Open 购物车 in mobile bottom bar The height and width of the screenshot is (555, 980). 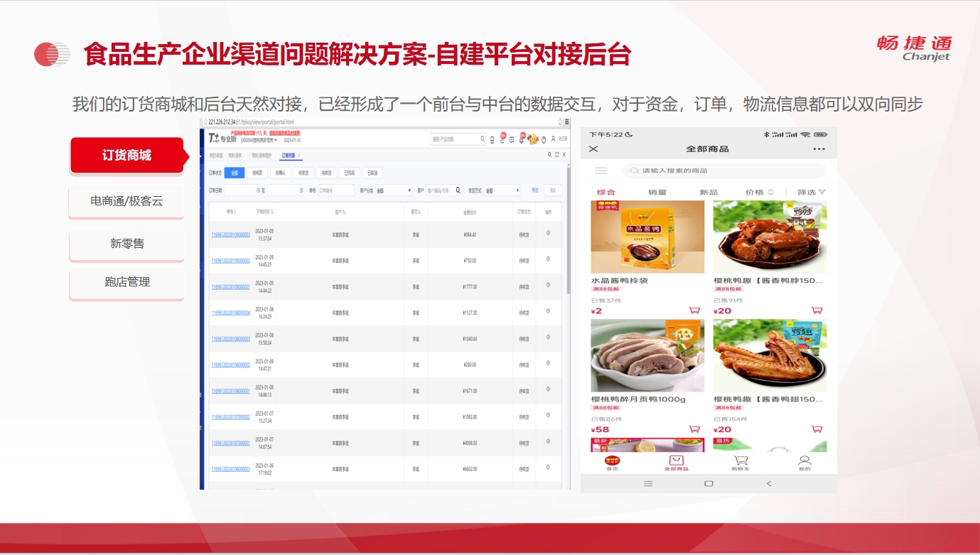point(741,463)
